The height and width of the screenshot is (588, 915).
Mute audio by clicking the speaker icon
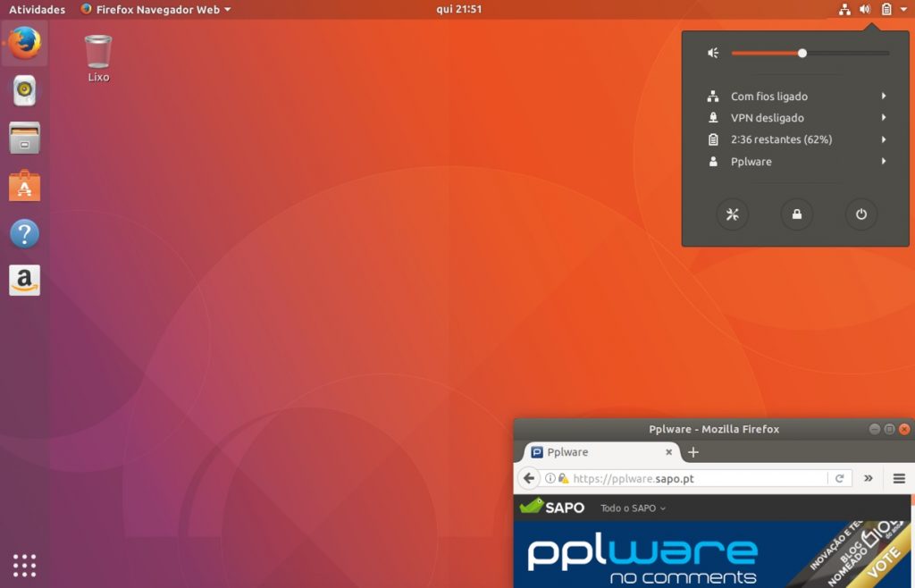(x=712, y=53)
